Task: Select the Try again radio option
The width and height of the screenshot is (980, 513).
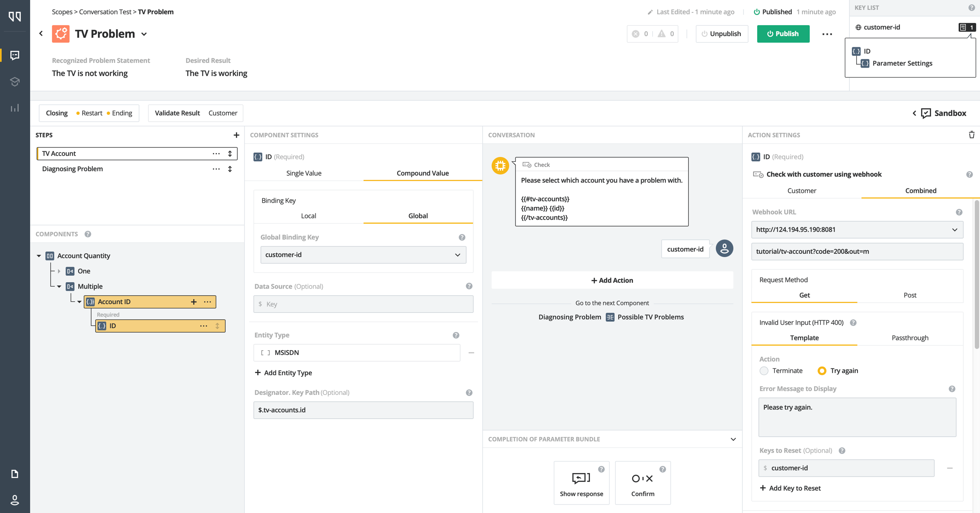Action: [822, 371]
